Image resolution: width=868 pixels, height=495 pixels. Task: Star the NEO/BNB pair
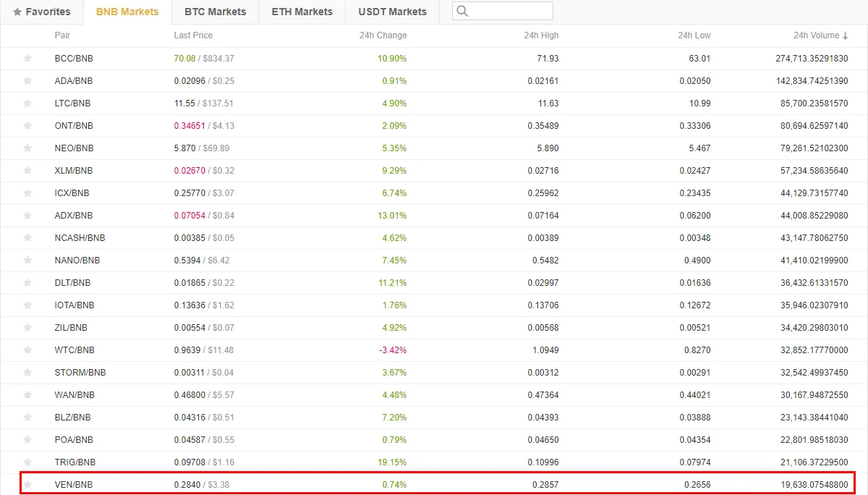[x=27, y=148]
